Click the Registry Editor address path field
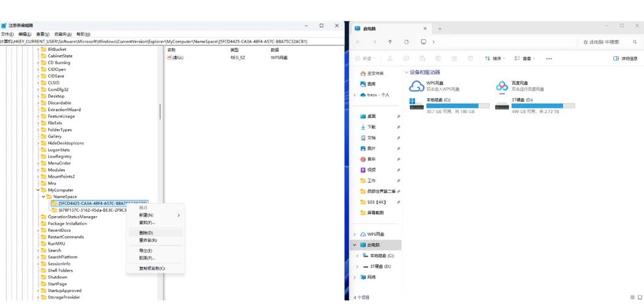The image size is (644, 306). click(172, 42)
